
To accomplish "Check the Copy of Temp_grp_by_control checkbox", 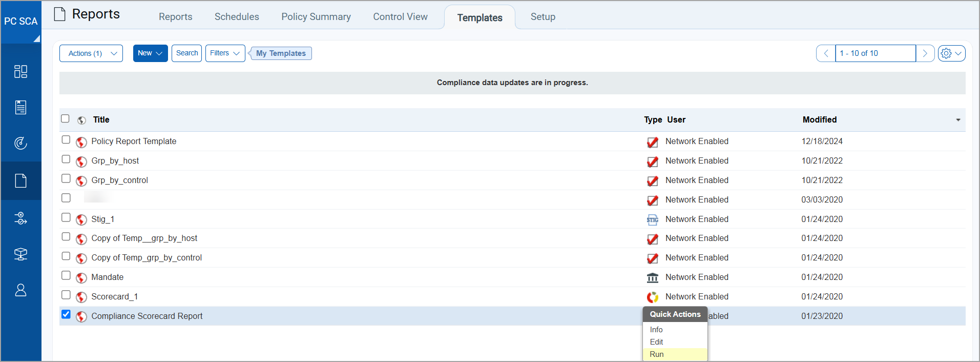I will [x=66, y=256].
